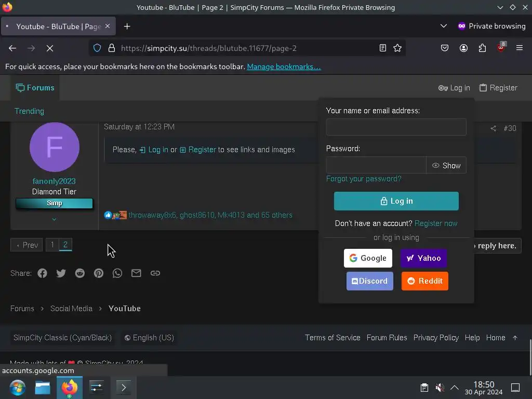532x399 pixels.
Task: Go to page 1 of thread
Action: 52,245
